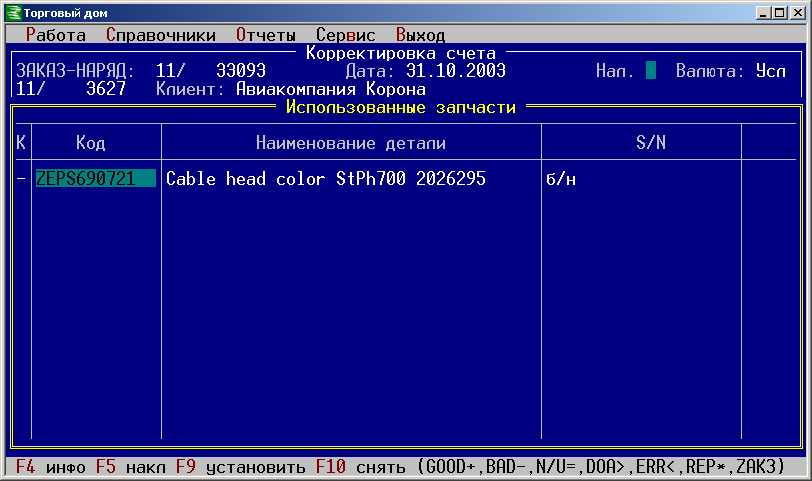The height and width of the screenshot is (481, 812).
Task: Click the F5 накл hint
Action: (130, 467)
